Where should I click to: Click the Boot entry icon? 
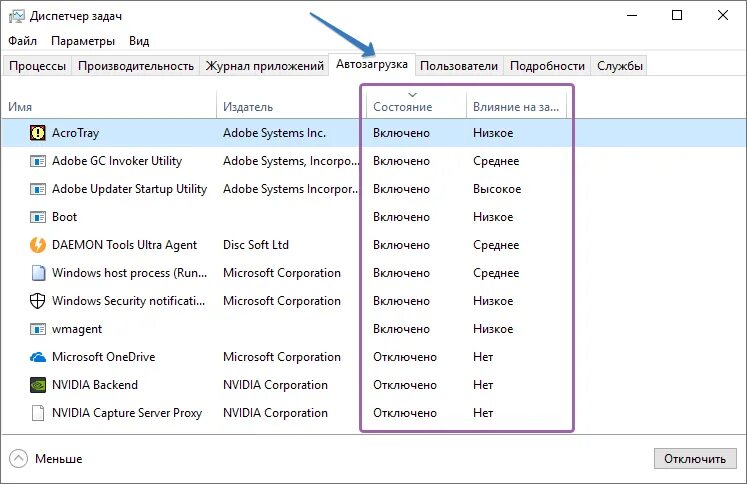coord(38,217)
